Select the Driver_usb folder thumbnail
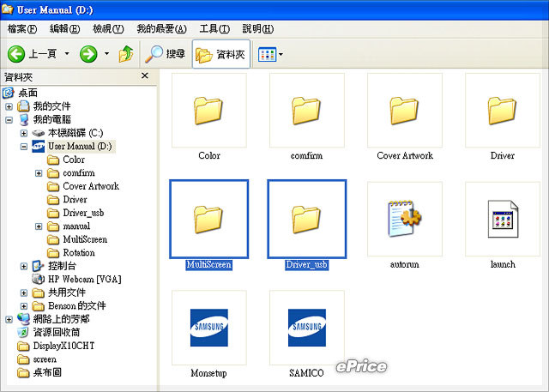Screen dimensions: 549x392 tap(307, 219)
